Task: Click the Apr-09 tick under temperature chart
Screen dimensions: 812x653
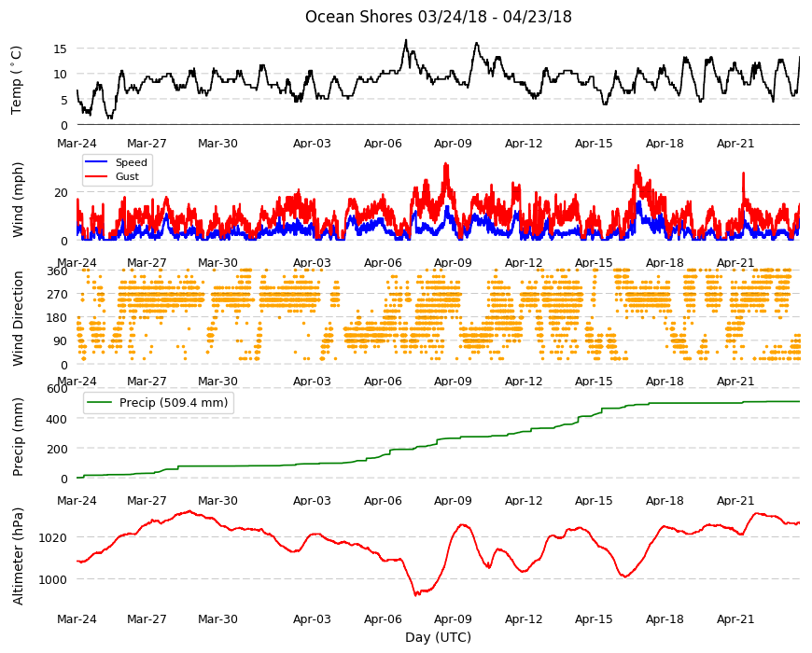Action: click(453, 144)
